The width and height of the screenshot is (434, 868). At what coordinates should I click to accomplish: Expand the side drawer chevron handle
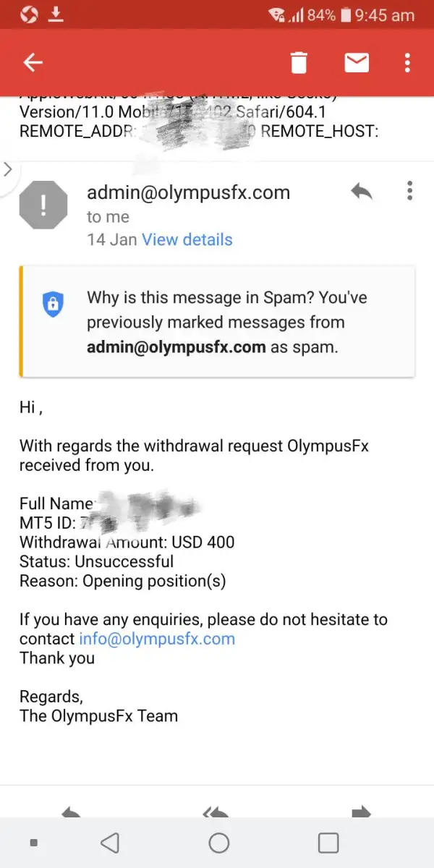(x=8, y=169)
